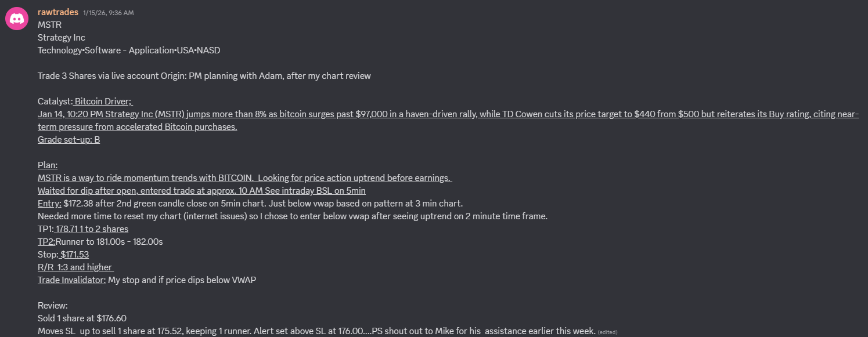Viewport: 868px width, 337px height.
Task: Click the Technology•Software - Application•USA•NASD line
Action: point(129,50)
